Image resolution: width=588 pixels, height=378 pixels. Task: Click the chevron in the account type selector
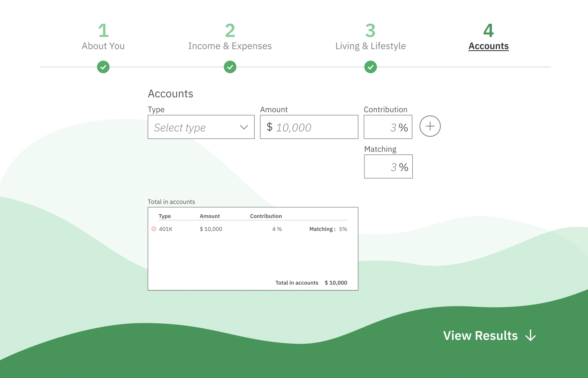244,127
